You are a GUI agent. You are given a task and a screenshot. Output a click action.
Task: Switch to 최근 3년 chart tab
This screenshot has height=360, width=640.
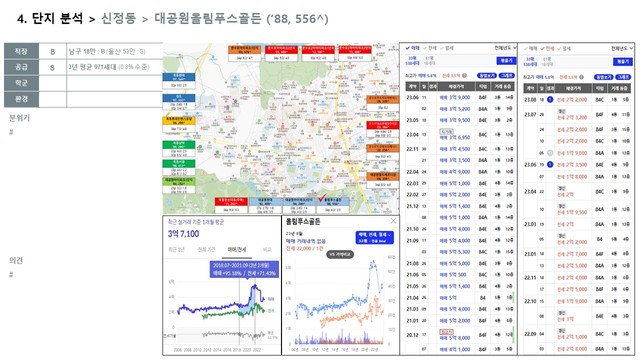tap(176, 249)
